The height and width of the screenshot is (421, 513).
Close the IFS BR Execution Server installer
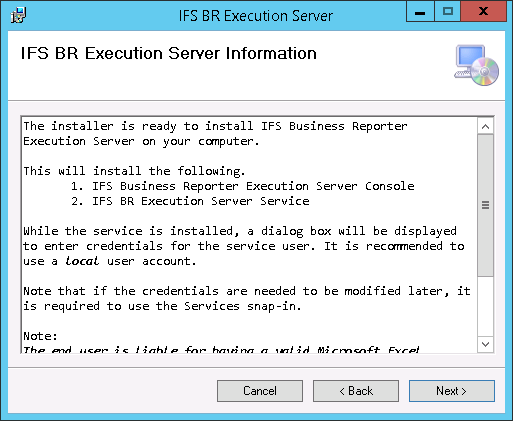click(484, 12)
